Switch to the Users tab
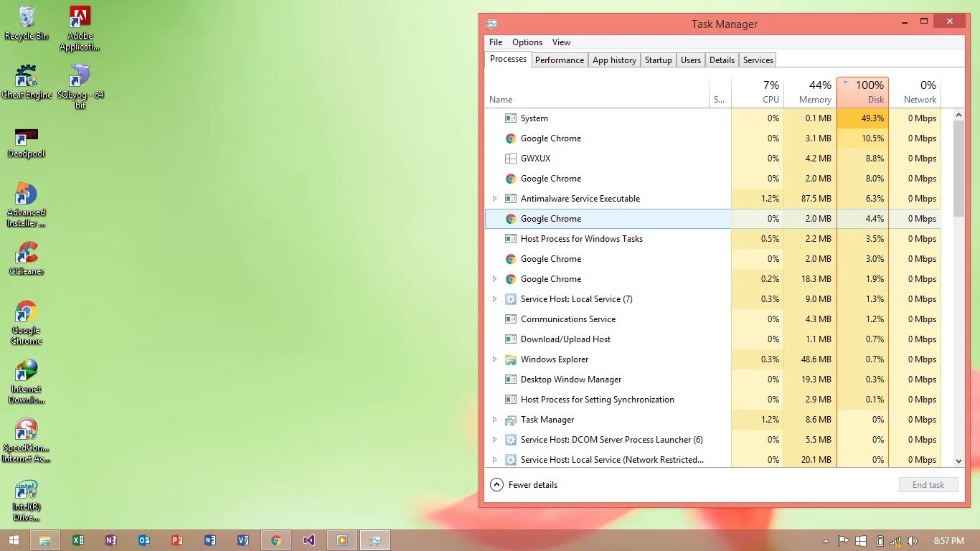Viewport: 980px width, 551px height. pyautogui.click(x=691, y=60)
